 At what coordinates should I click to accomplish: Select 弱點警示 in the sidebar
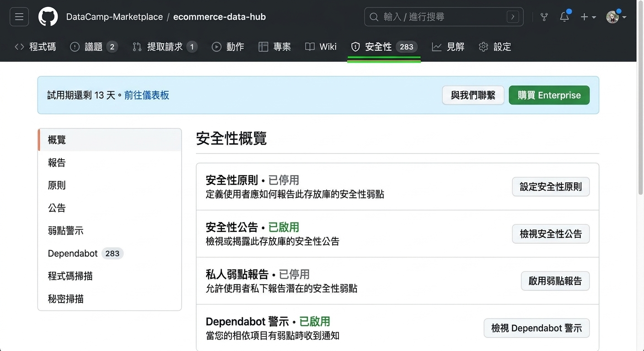(110, 231)
